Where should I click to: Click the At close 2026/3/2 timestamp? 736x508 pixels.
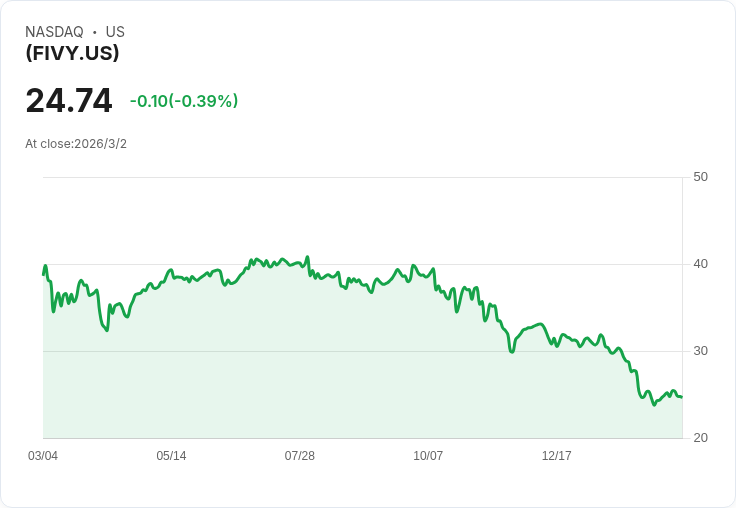(76, 144)
